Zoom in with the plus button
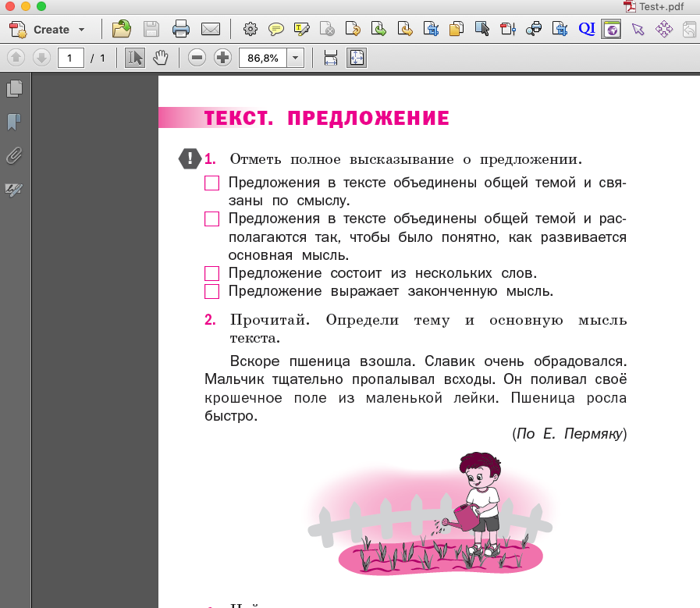 222,58
